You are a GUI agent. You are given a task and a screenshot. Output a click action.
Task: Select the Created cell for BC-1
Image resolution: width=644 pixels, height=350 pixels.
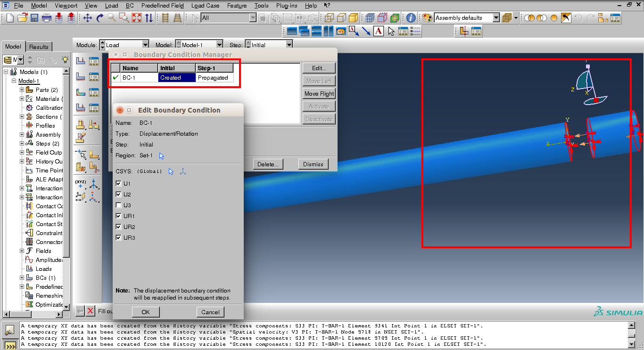point(176,78)
